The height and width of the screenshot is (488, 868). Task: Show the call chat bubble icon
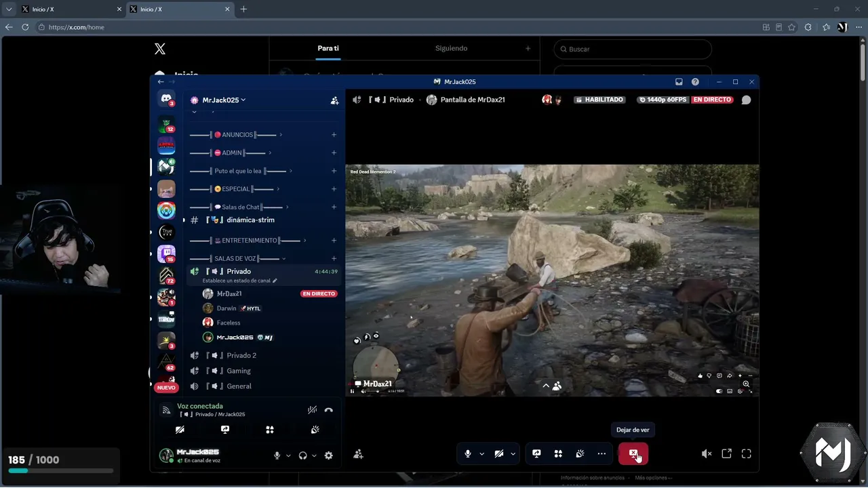[x=746, y=100]
